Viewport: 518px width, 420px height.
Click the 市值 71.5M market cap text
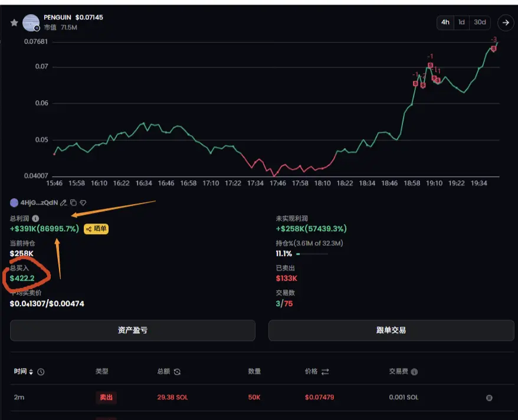click(x=60, y=27)
